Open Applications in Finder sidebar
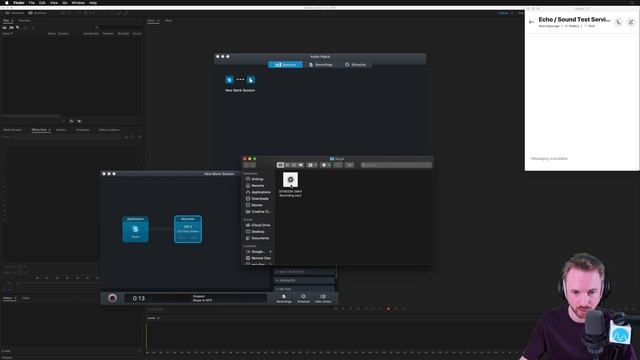Image resolution: width=640 pixels, height=360 pixels. (x=258, y=192)
